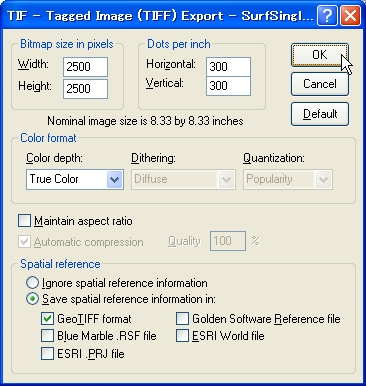Reset settings with the Default button
The image size is (366, 386).
coord(320,114)
